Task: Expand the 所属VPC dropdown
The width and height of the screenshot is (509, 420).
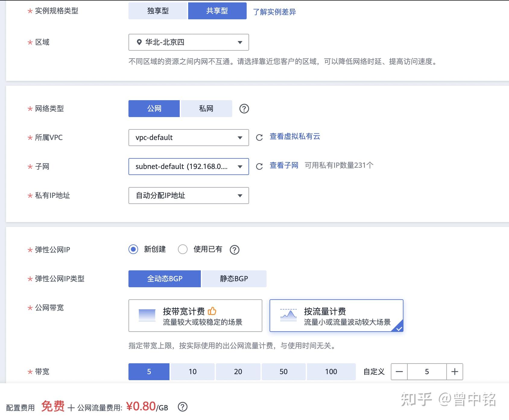Action: click(188, 138)
